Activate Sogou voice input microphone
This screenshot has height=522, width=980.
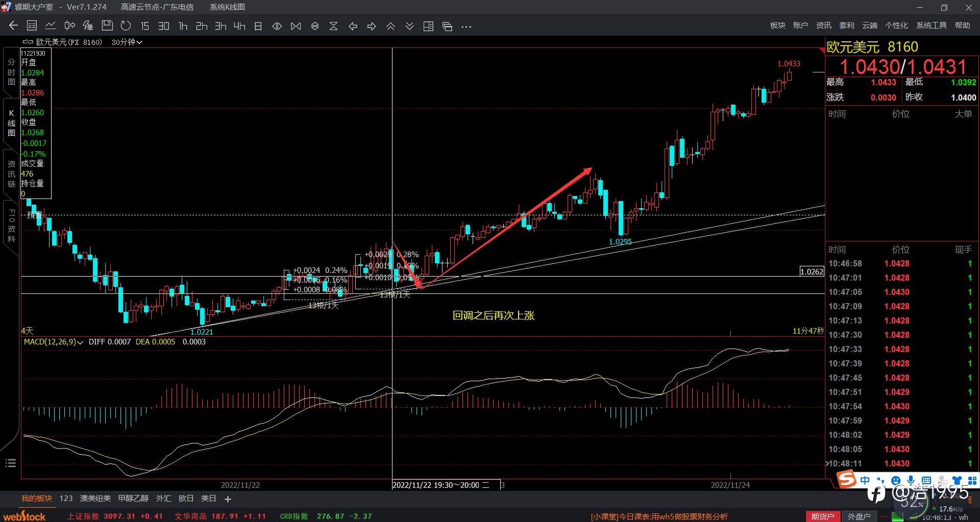click(911, 480)
